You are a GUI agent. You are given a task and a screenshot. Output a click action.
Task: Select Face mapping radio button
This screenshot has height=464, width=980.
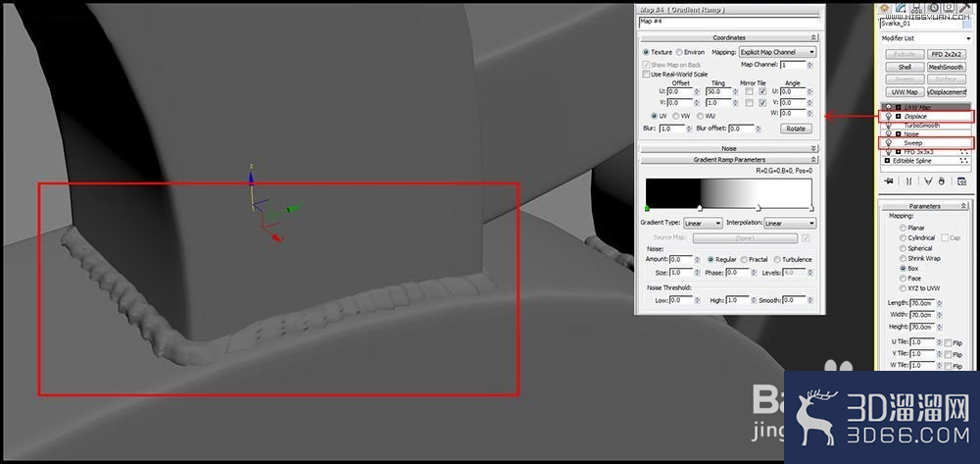click(x=903, y=279)
